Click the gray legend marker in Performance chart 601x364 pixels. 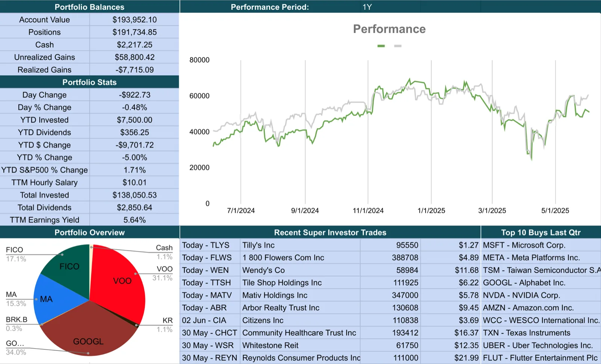[398, 46]
